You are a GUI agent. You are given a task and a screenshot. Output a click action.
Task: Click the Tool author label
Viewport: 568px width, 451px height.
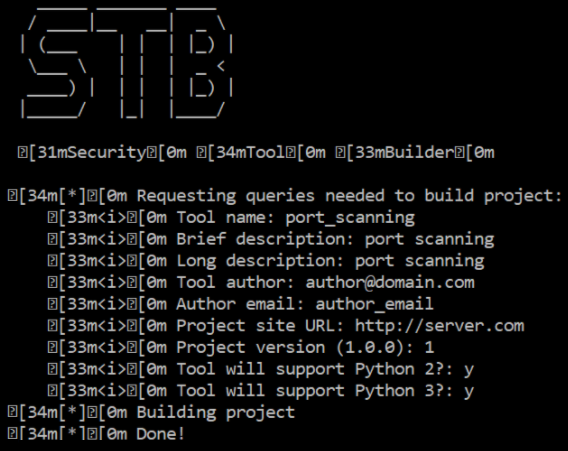point(235,283)
